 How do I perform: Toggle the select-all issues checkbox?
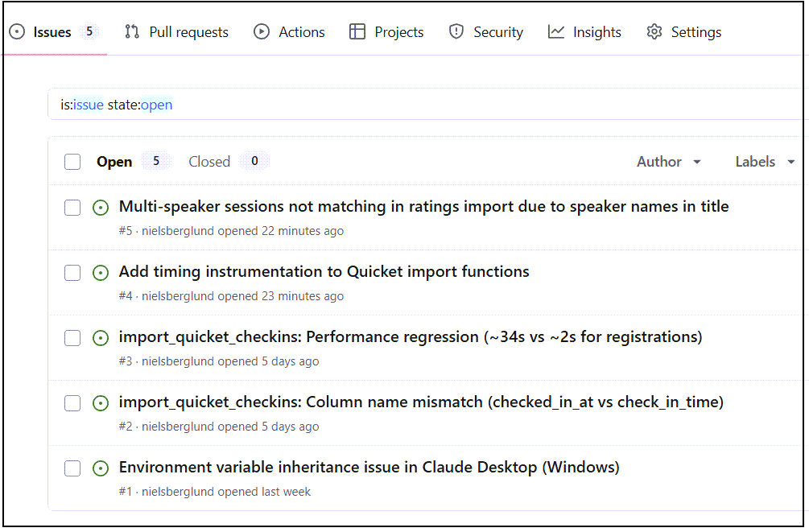coord(72,162)
